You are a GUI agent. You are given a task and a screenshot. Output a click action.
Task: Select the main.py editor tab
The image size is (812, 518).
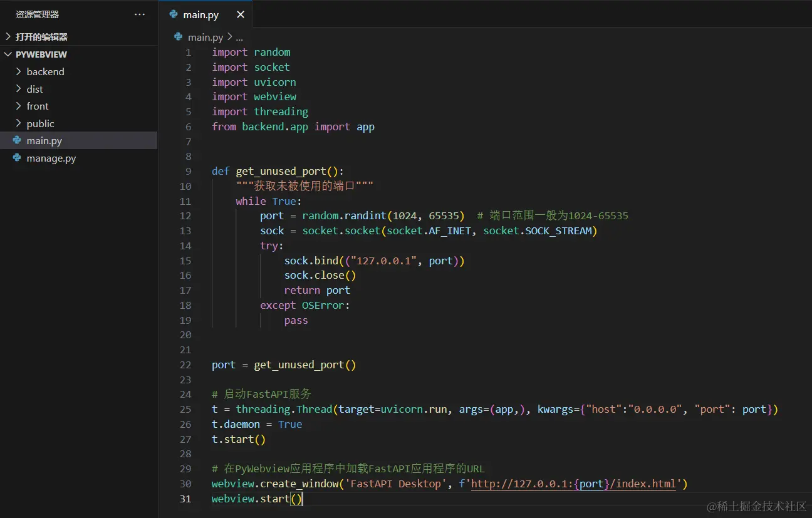coord(206,15)
